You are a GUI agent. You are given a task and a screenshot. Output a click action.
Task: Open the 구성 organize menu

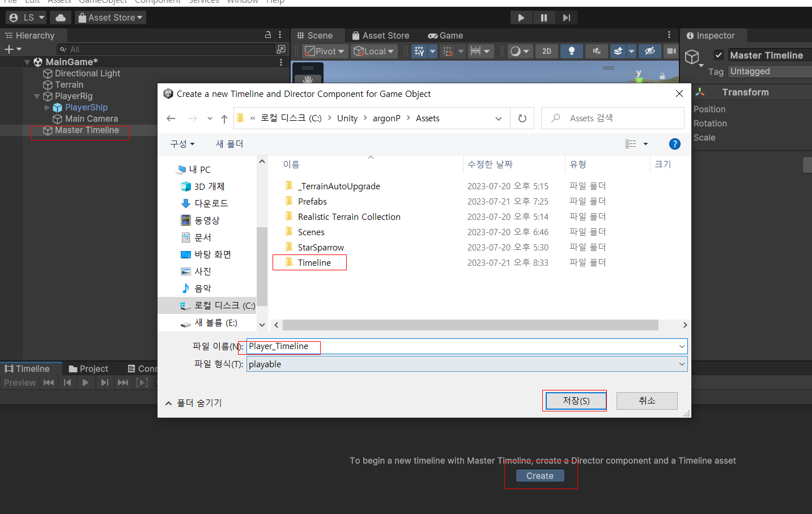pos(182,144)
